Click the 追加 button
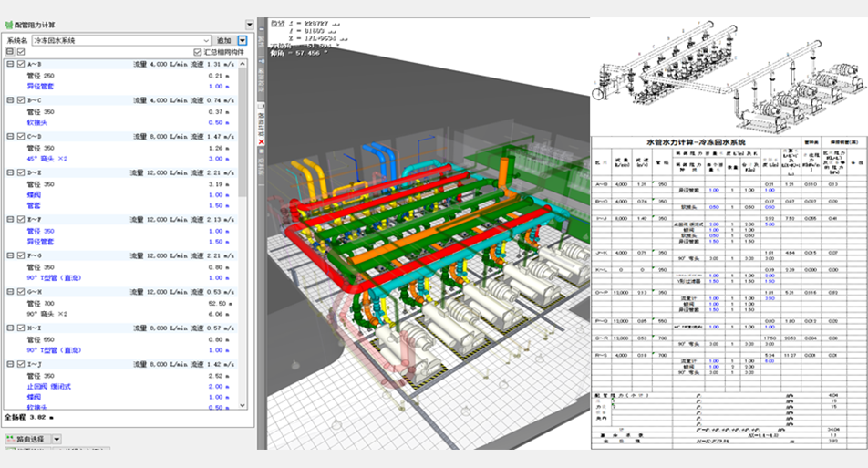Screen dimensions: 868x468 point(224,41)
